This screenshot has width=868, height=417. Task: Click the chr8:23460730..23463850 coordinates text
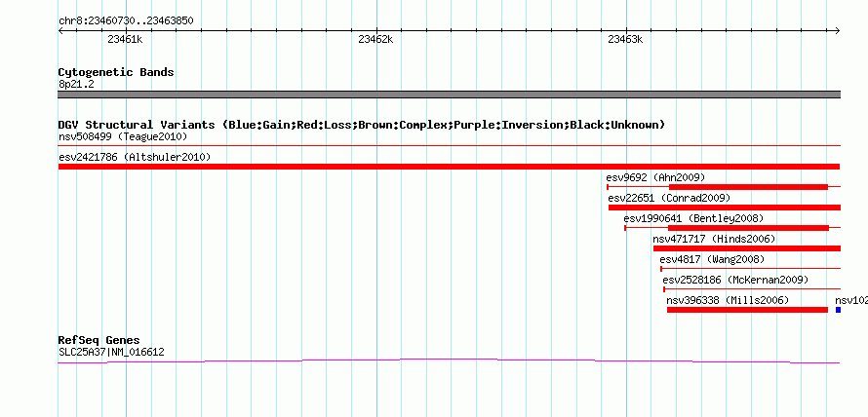126,21
